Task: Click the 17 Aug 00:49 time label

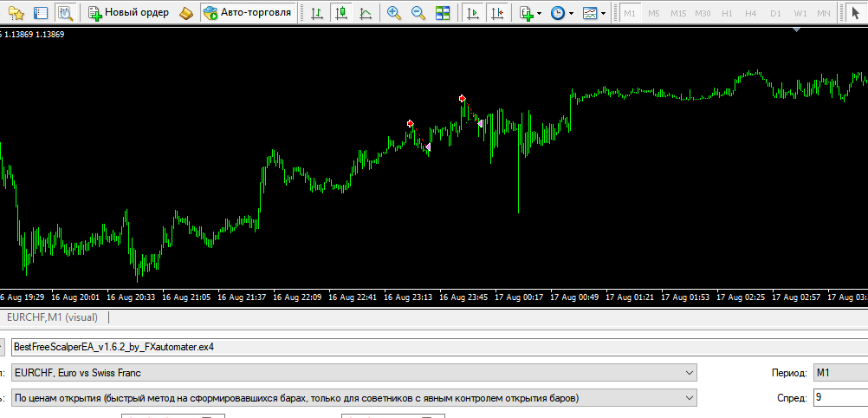Action: coord(574,297)
